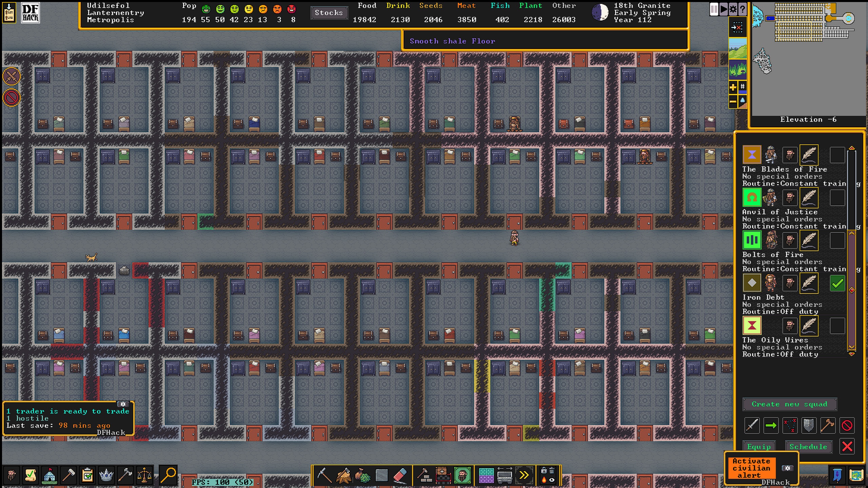Open the chop trees designation tool
This screenshot has height=488, width=868.
pyautogui.click(x=343, y=475)
